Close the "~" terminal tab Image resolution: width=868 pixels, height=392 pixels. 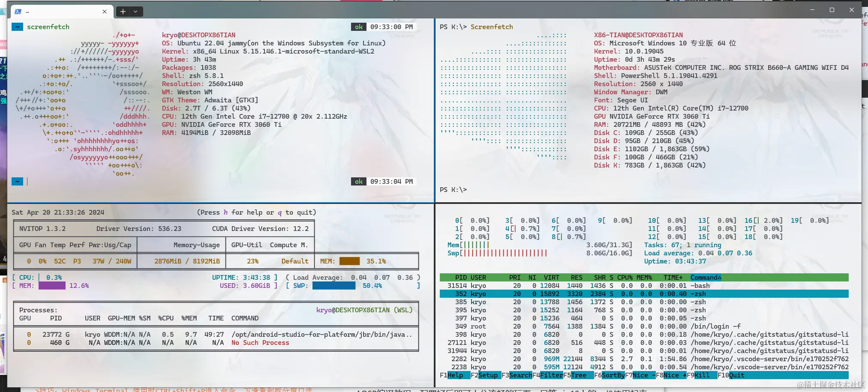click(105, 12)
